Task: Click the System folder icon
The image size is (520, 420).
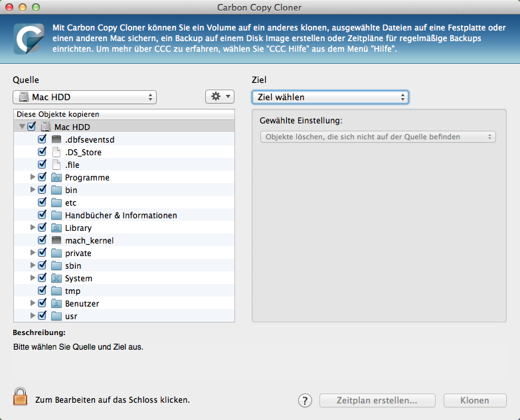Action: pyautogui.click(x=56, y=278)
